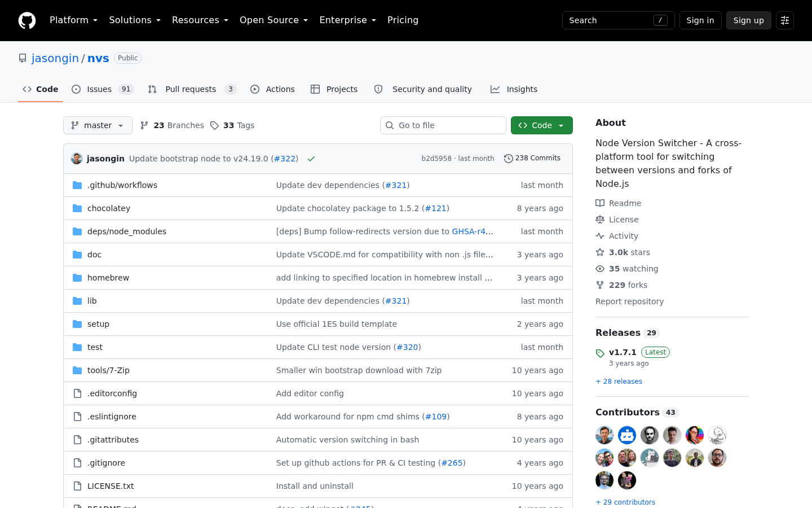Click the Sign up button

click(749, 20)
